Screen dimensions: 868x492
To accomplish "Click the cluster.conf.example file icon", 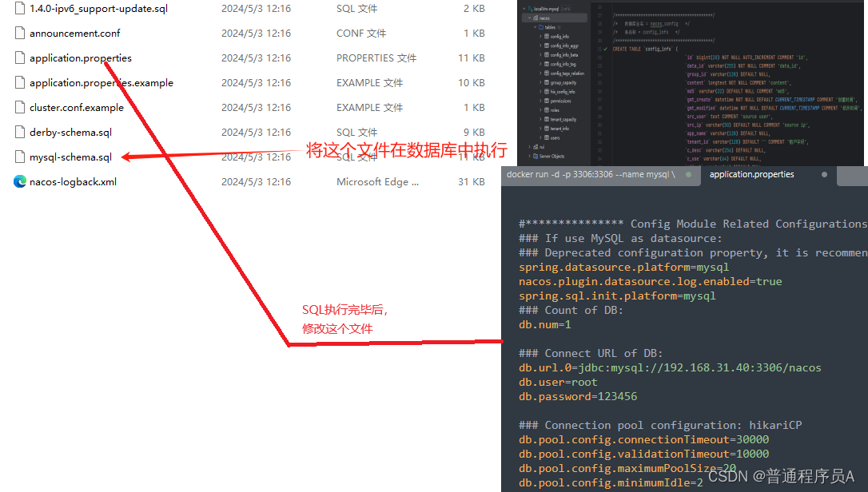I will [20, 107].
